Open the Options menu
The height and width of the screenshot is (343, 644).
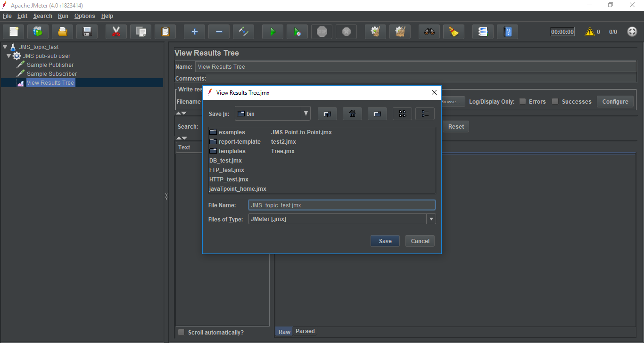(84, 16)
